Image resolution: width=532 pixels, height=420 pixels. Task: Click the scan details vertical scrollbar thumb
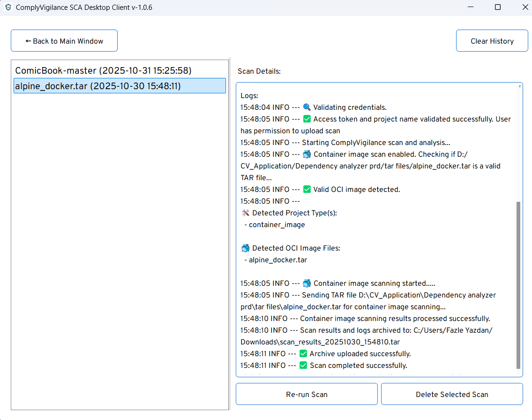point(518,285)
